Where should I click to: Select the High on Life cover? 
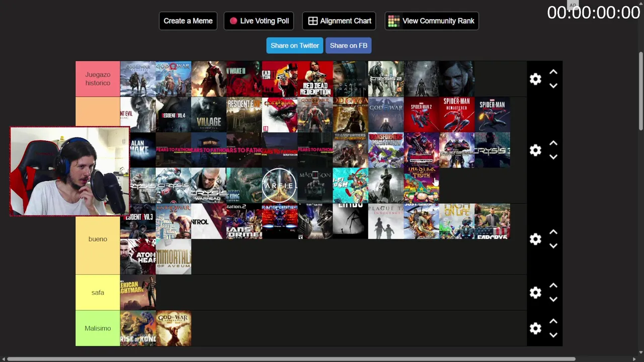pyautogui.click(x=457, y=221)
